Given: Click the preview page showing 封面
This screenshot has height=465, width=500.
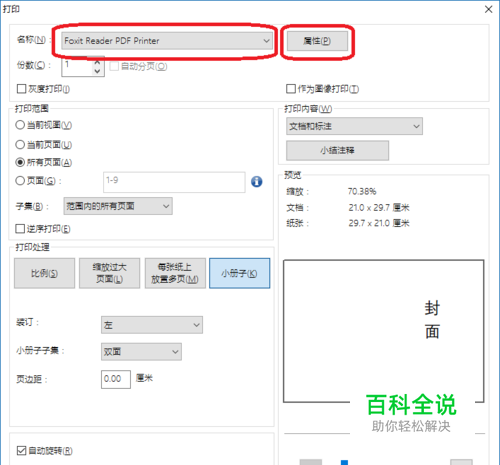Looking at the screenshot, I should pyautogui.click(x=383, y=331).
